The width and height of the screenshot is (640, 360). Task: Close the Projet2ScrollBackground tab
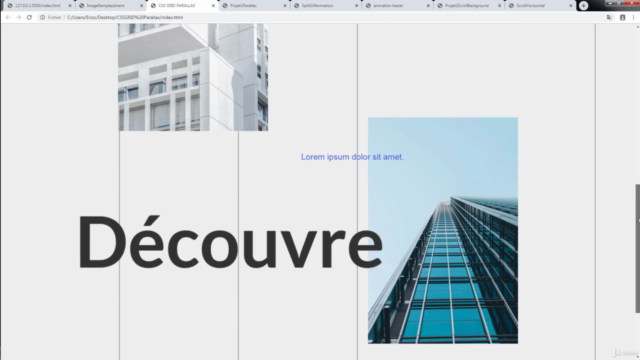tap(499, 6)
